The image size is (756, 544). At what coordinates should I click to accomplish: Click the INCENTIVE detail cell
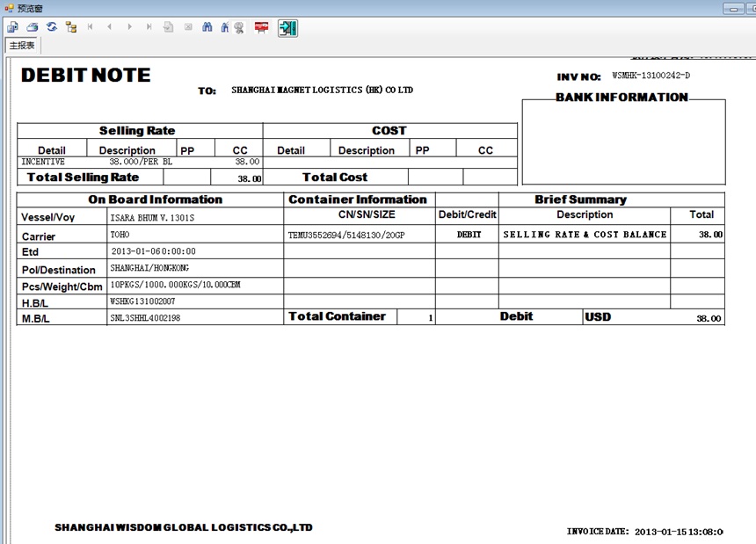43,162
